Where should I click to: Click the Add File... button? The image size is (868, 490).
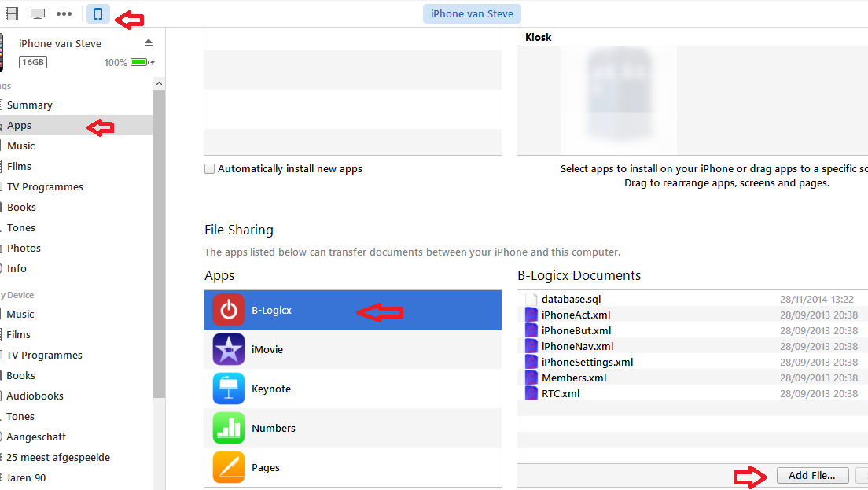point(812,476)
